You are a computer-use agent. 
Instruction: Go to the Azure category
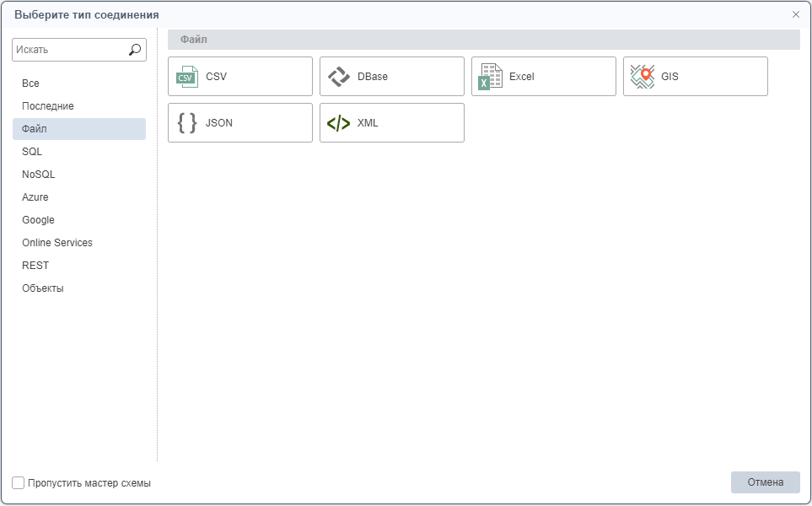pos(35,197)
